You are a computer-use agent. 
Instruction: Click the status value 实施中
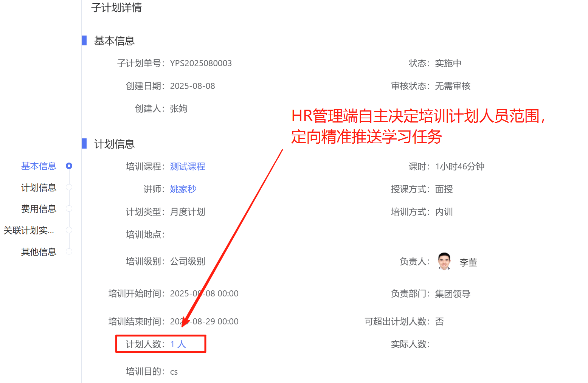coord(448,63)
